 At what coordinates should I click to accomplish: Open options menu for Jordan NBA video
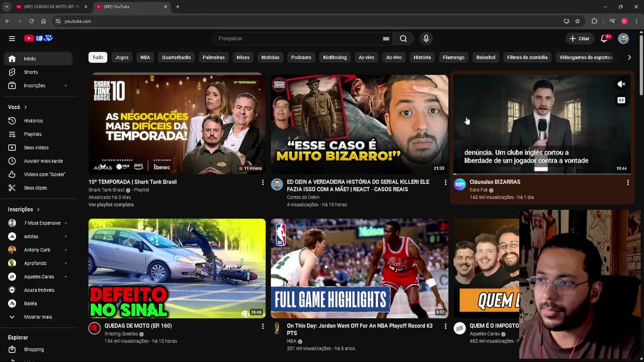pyautogui.click(x=445, y=326)
